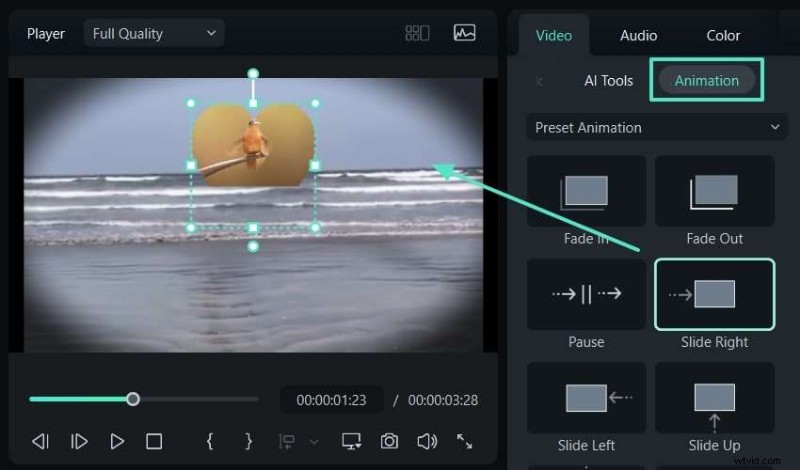This screenshot has height=470, width=800.
Task: Switch to the Video tab
Action: point(554,35)
